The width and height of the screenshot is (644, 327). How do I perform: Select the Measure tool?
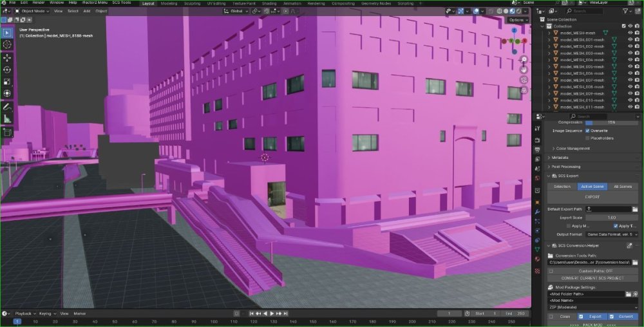click(x=7, y=119)
